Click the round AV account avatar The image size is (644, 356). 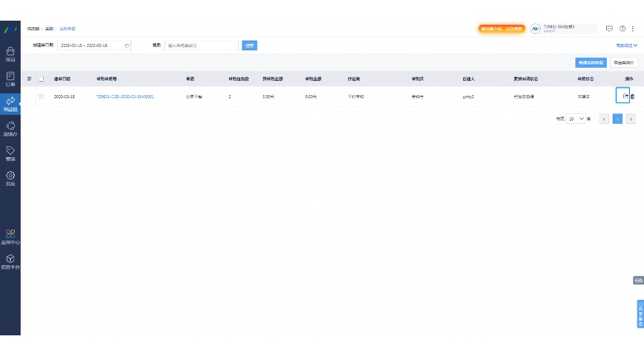[535, 28]
